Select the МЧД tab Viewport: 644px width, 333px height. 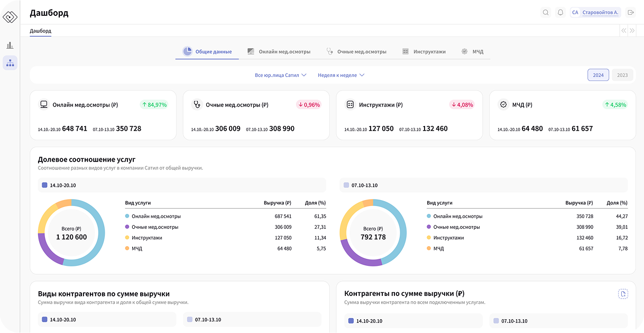coord(472,52)
